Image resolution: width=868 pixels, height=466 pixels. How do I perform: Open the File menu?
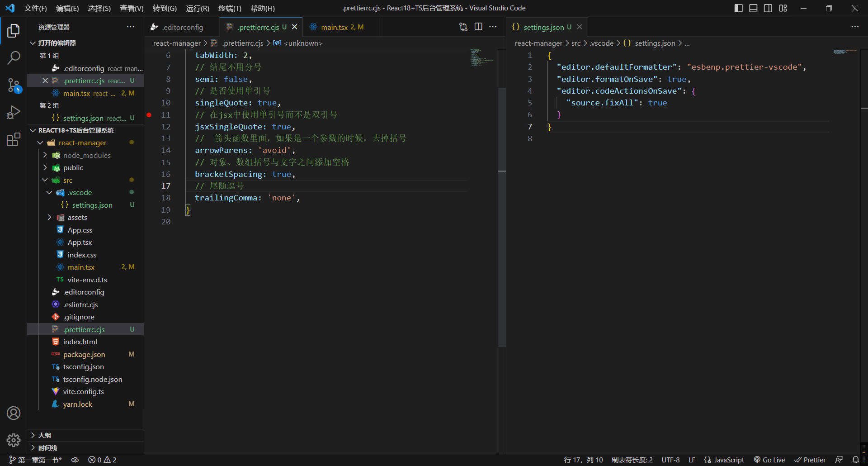(x=35, y=8)
